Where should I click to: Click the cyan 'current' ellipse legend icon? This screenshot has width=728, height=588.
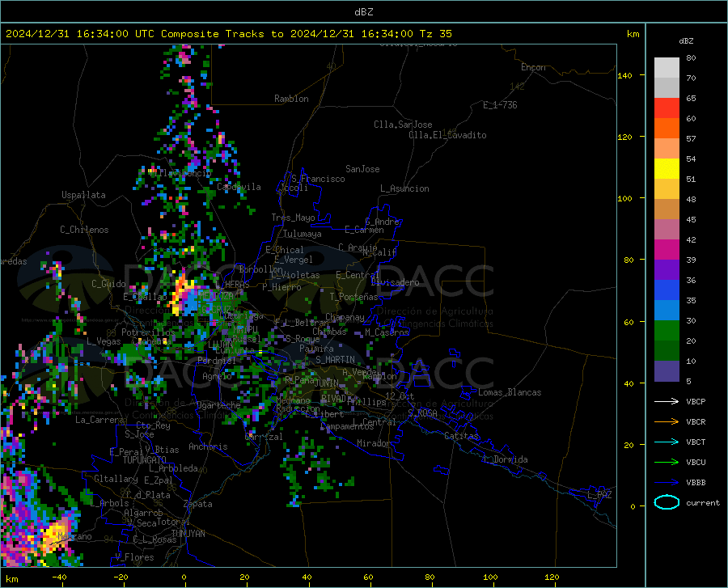coord(667,502)
